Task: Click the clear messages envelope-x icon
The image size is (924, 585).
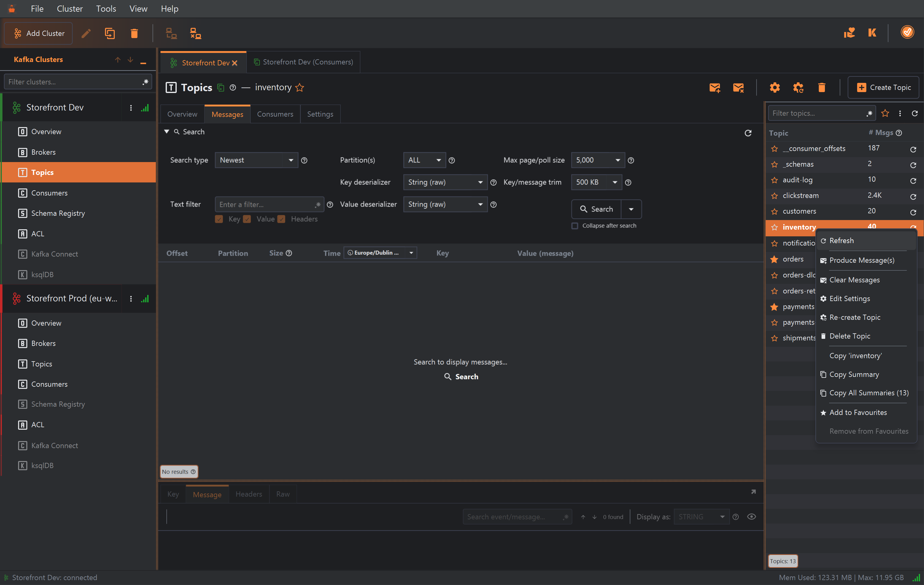Action: tap(738, 87)
